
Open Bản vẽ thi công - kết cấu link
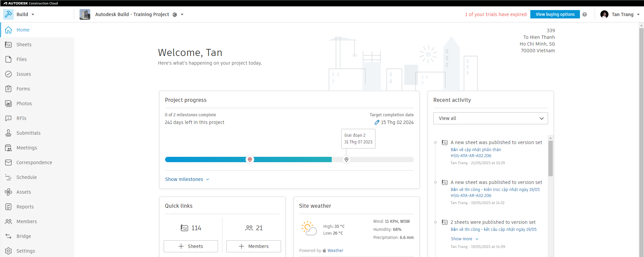tap(493, 230)
